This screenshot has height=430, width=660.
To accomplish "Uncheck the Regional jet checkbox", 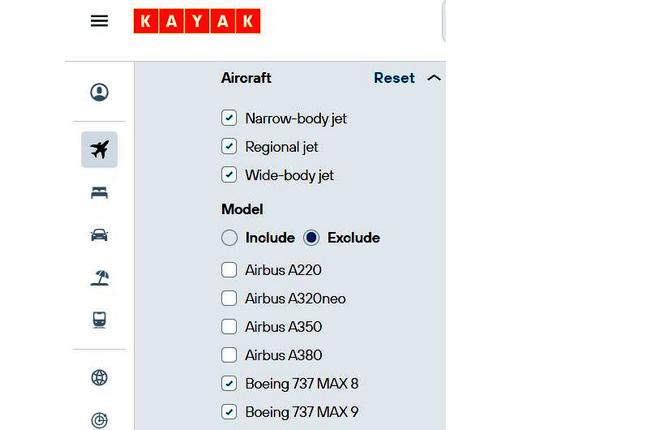I will [229, 146].
